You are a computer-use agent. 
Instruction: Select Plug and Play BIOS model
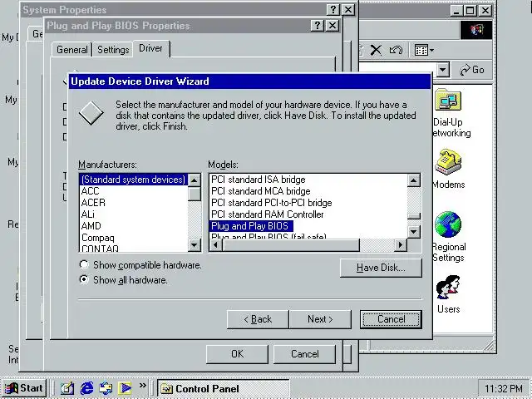point(249,225)
